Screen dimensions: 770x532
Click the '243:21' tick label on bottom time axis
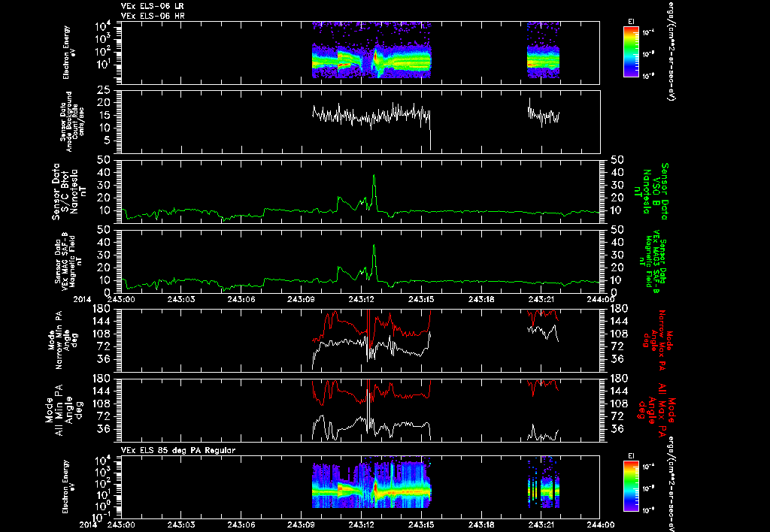click(541, 524)
